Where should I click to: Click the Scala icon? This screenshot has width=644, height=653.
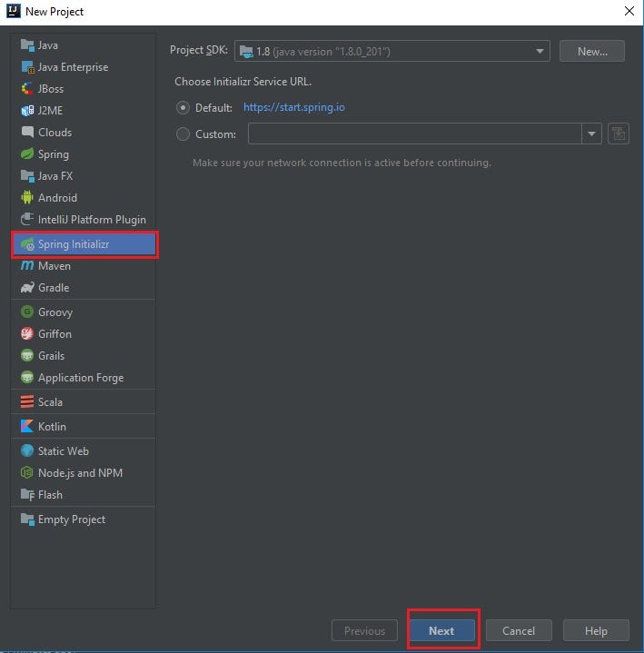click(27, 401)
